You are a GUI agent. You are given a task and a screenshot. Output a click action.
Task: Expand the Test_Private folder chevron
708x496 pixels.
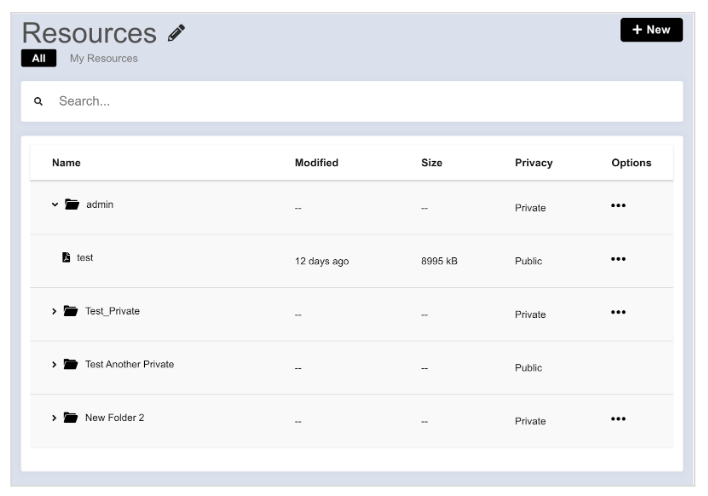(54, 311)
